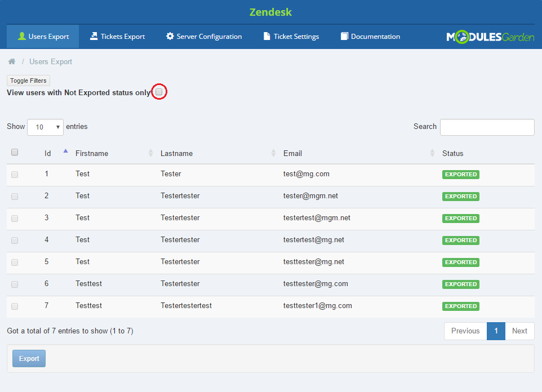Click the EXPORTED badge for tester@mgm.net
This screenshot has height=392, width=542.
[461, 197]
